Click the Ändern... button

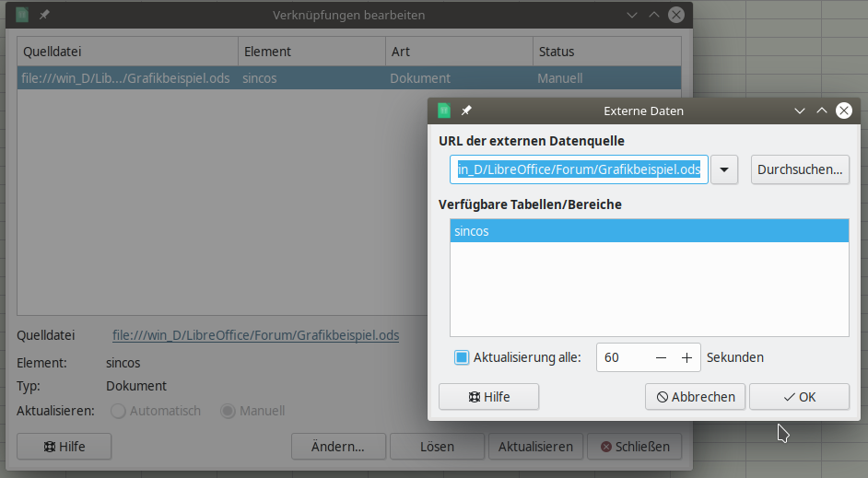[339, 447]
